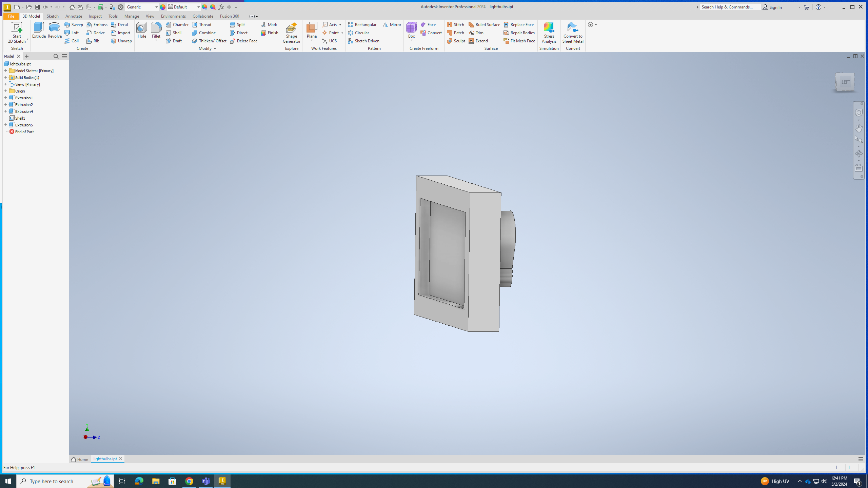Screen dimensions: 868x488
Task: Click Convert to Sheet Metal
Action: (x=573, y=33)
